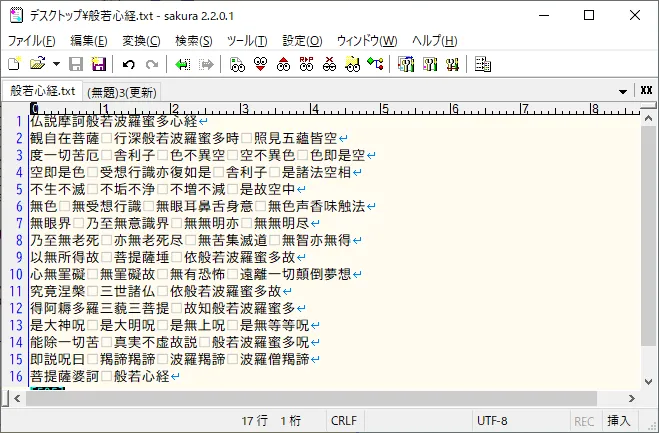This screenshot has height=433, width=659.
Task: Toggle REC macro indicator in status bar
Action: [x=583, y=421]
